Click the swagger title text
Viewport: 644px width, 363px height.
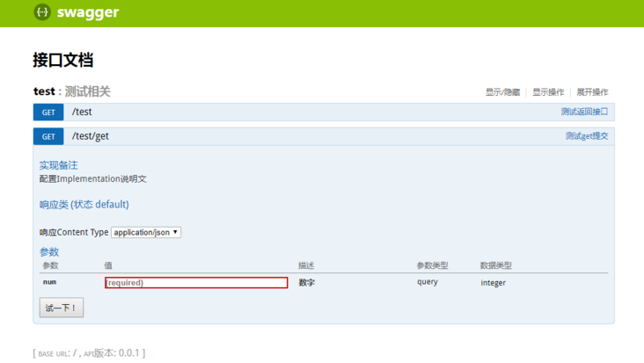88,12
